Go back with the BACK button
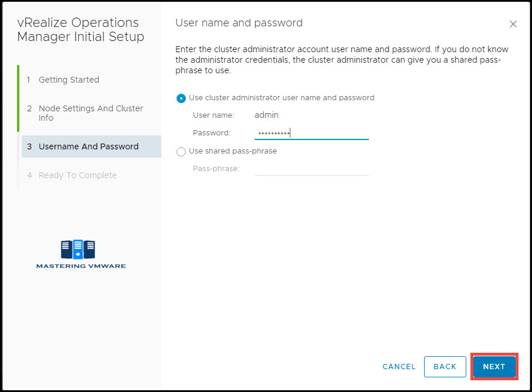This screenshot has width=532, height=392. [x=445, y=367]
